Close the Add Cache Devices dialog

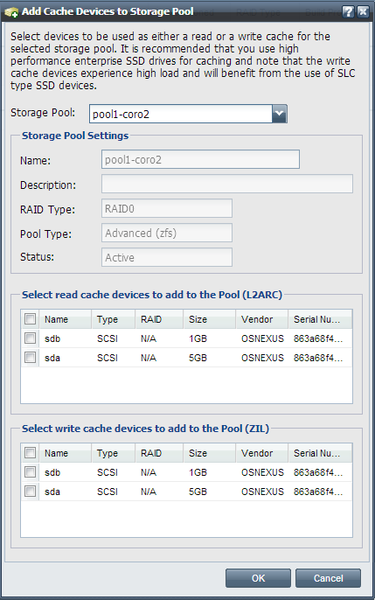point(363,12)
